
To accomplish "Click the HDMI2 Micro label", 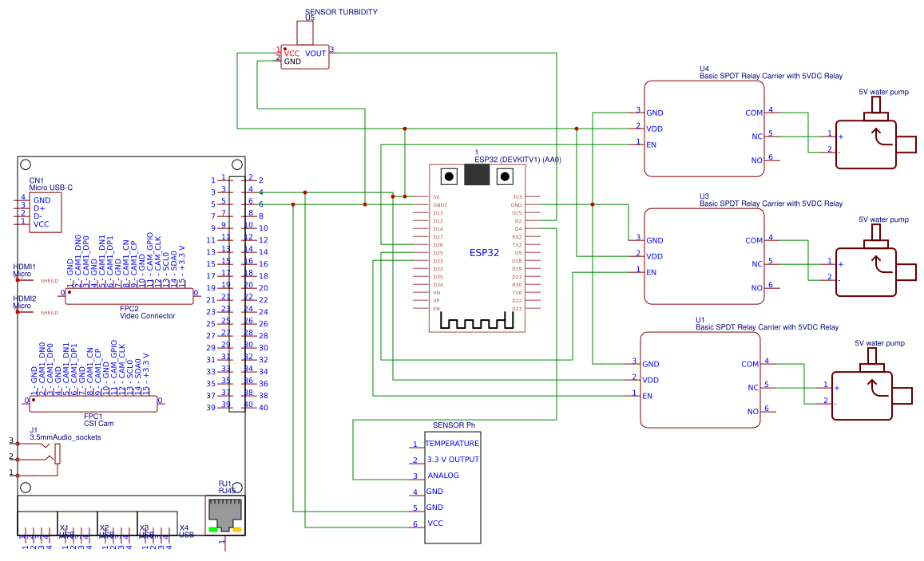I will [24, 302].
